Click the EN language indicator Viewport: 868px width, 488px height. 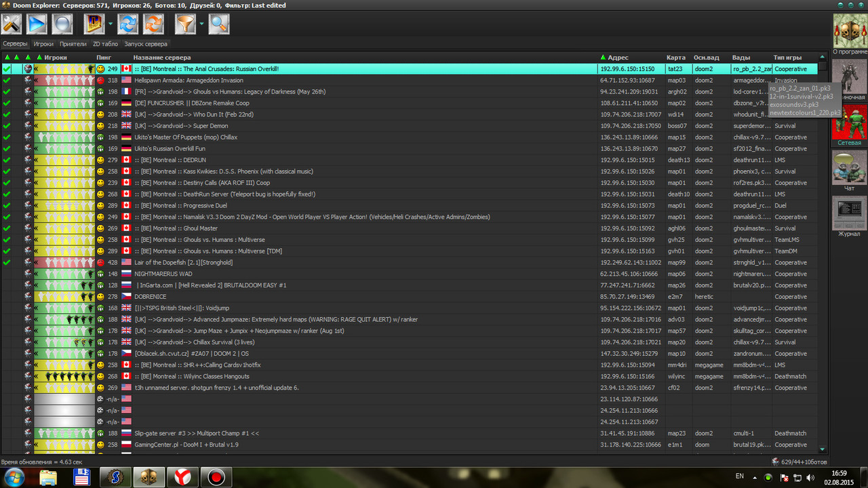pyautogui.click(x=740, y=476)
